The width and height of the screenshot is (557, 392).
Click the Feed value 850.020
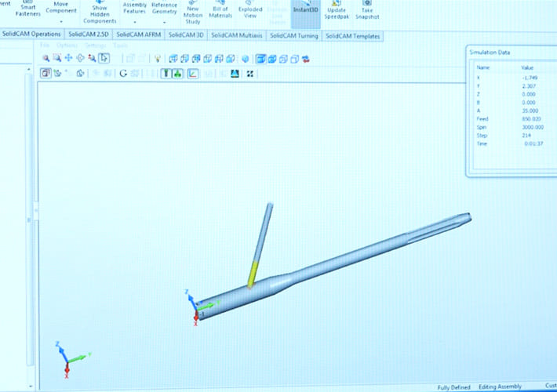531,119
